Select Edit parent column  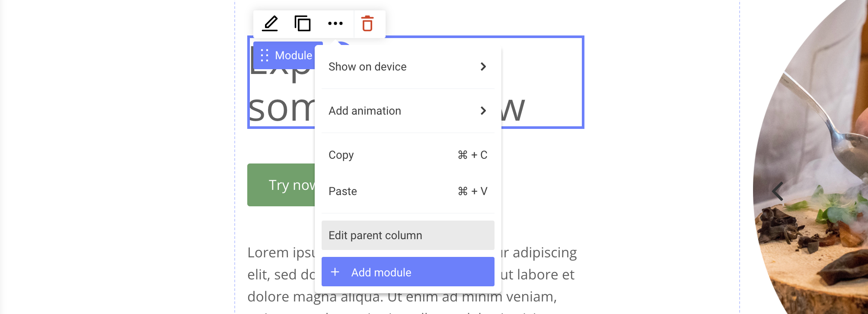coord(408,235)
